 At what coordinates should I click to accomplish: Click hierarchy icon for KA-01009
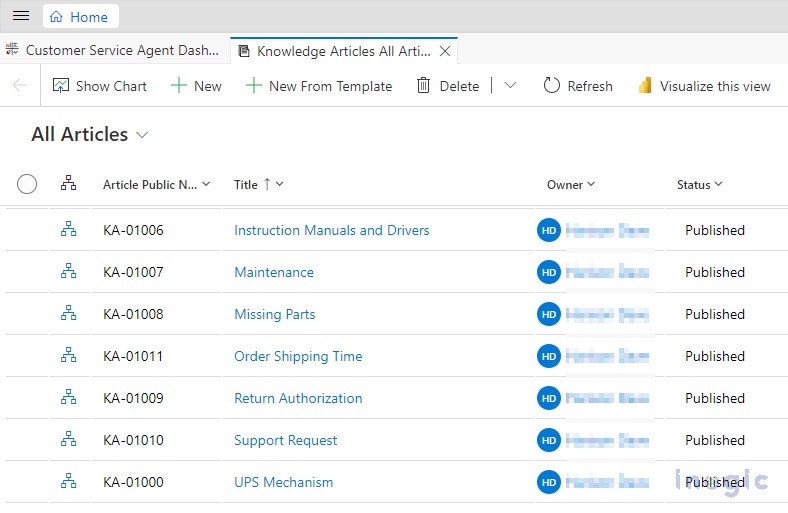[68, 397]
